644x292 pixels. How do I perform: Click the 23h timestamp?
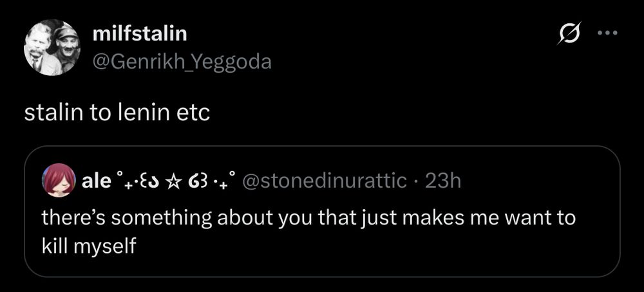[444, 181]
